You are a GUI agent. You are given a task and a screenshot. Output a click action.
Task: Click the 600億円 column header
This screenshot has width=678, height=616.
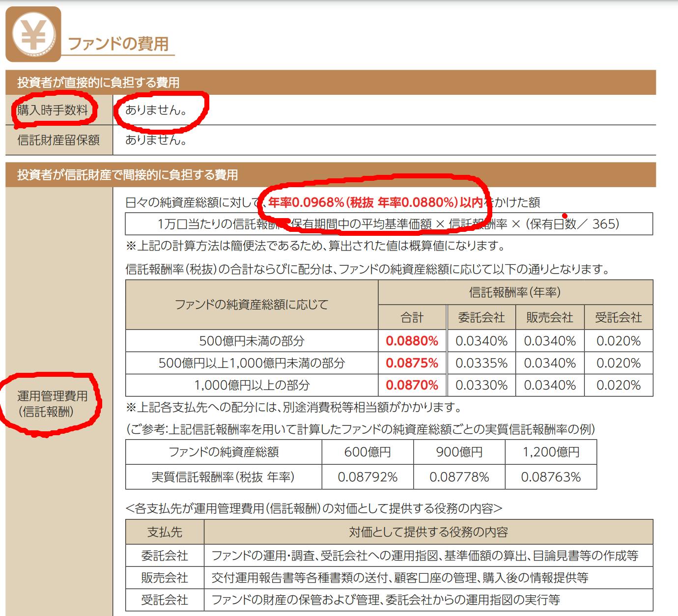(367, 452)
